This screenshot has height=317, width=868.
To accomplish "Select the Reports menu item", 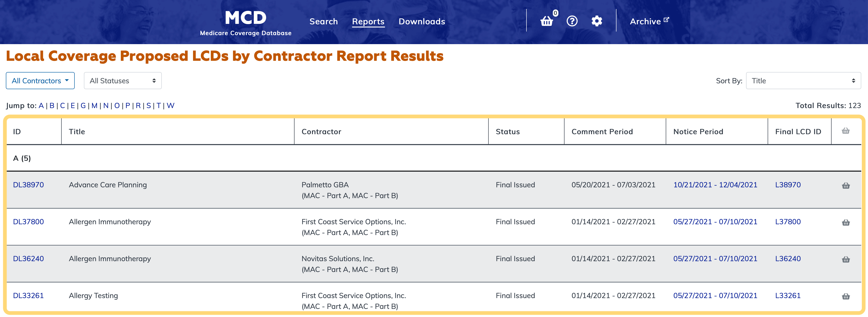I will coord(368,22).
